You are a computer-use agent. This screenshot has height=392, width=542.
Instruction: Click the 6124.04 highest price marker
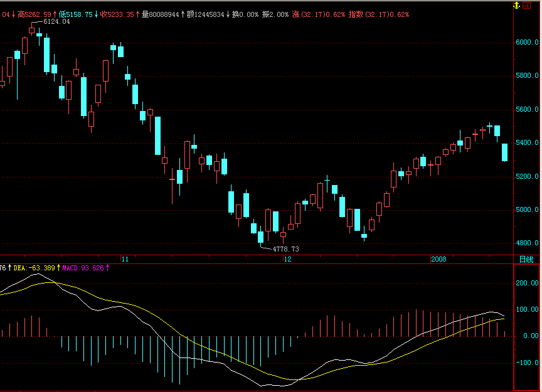(56, 22)
